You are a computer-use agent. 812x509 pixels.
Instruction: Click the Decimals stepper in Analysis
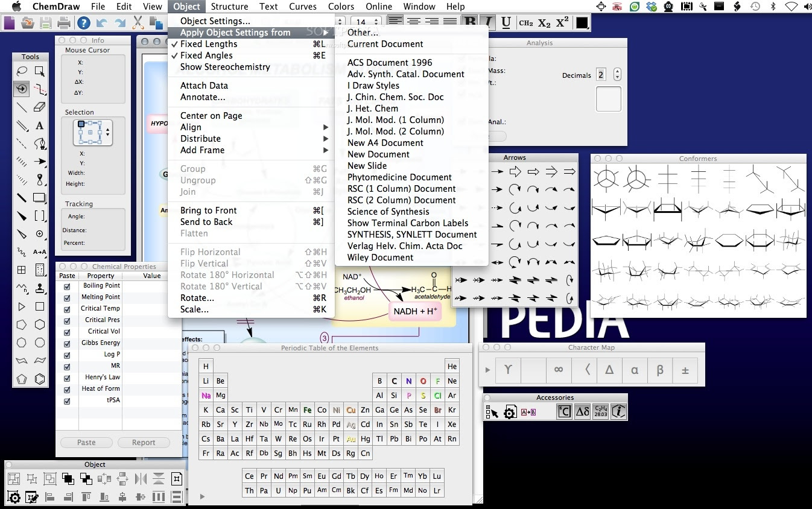[x=617, y=75]
